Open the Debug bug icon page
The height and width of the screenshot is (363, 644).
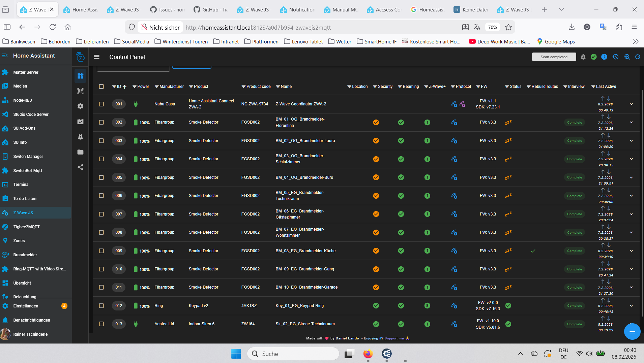pos(80,137)
